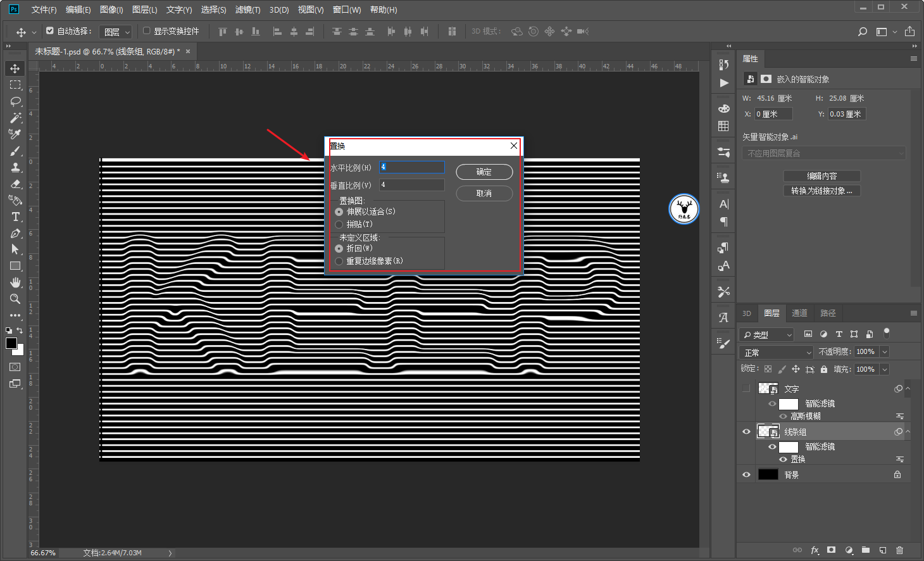Viewport: 924px width, 561px height.
Task: Click the 水平比例 input field
Action: coord(412,167)
